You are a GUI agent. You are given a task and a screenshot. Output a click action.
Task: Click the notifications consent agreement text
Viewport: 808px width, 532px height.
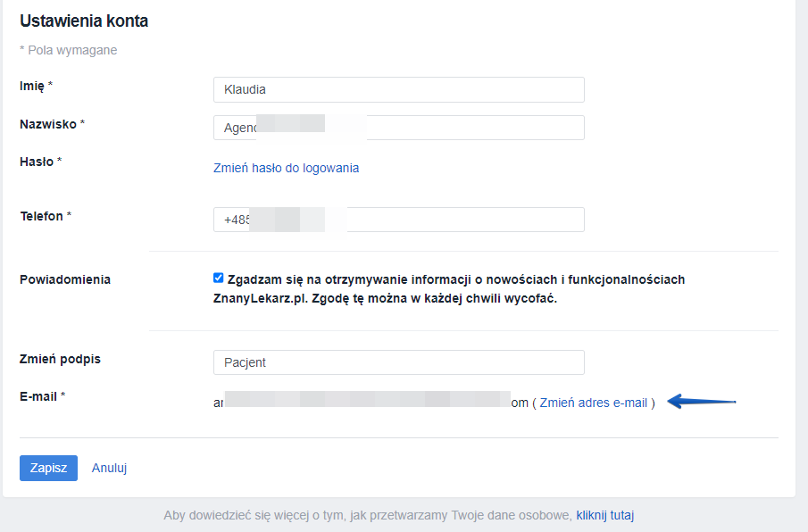coord(455,287)
